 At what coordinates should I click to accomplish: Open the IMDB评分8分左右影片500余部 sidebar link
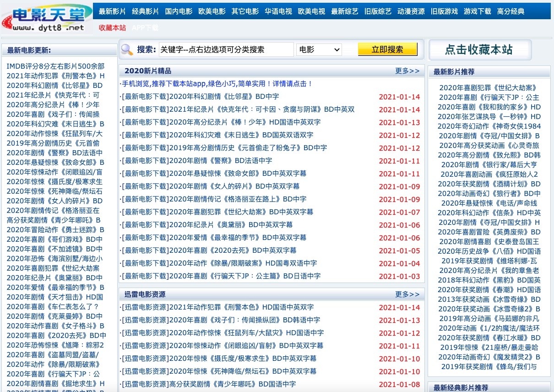point(55,66)
